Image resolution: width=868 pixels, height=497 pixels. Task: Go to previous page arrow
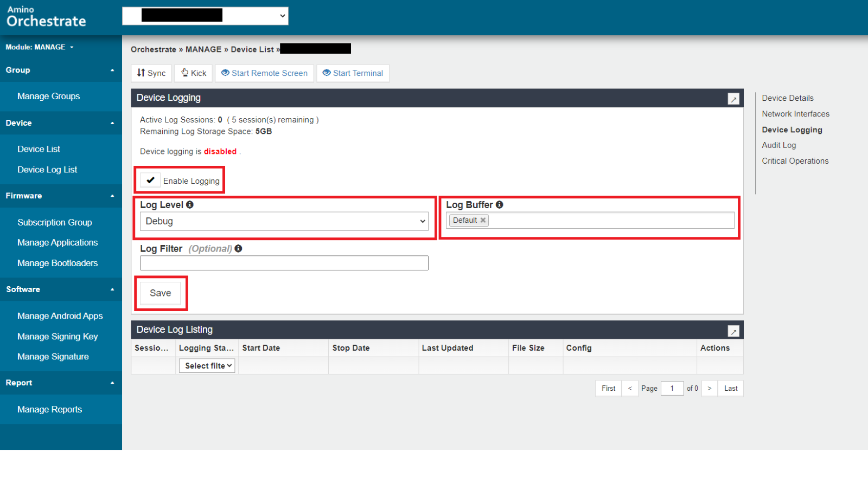tap(630, 389)
